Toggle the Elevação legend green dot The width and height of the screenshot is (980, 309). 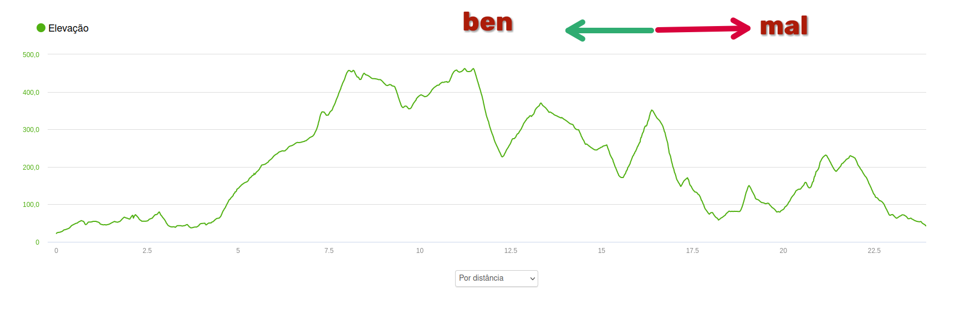41,28
